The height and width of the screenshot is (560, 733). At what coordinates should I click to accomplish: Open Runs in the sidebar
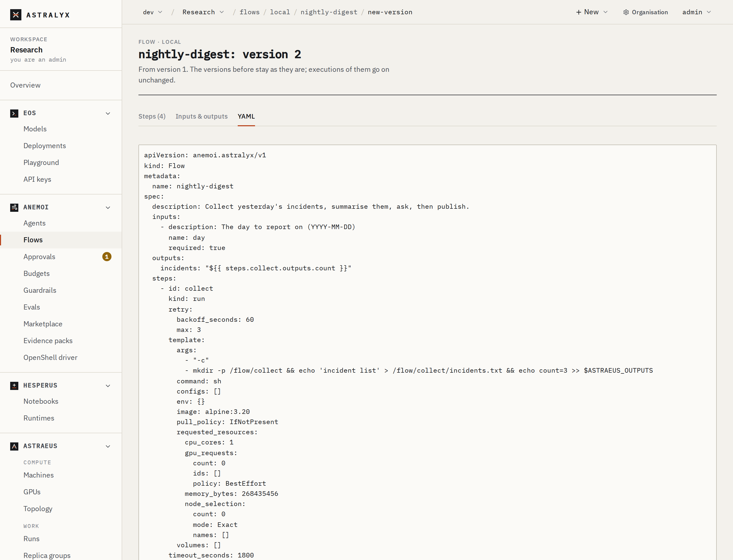31,539
